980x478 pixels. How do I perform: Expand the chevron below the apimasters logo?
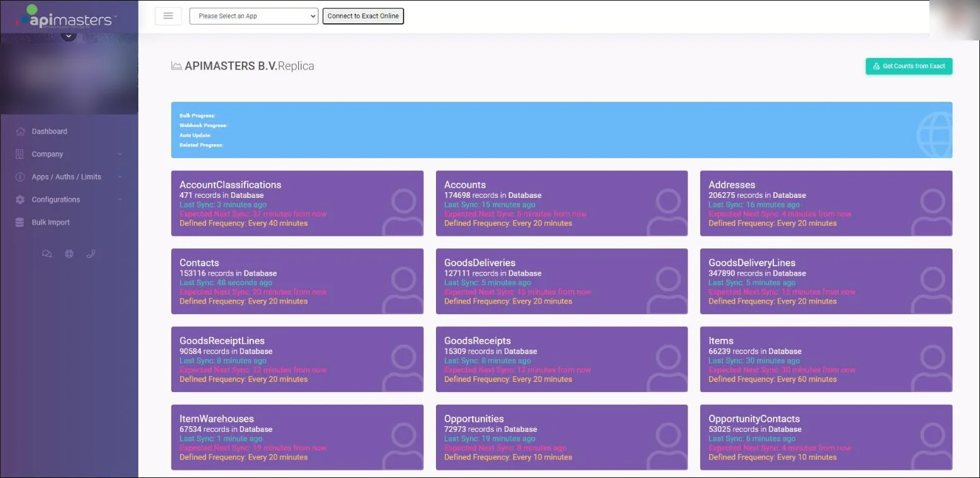pos(69,35)
